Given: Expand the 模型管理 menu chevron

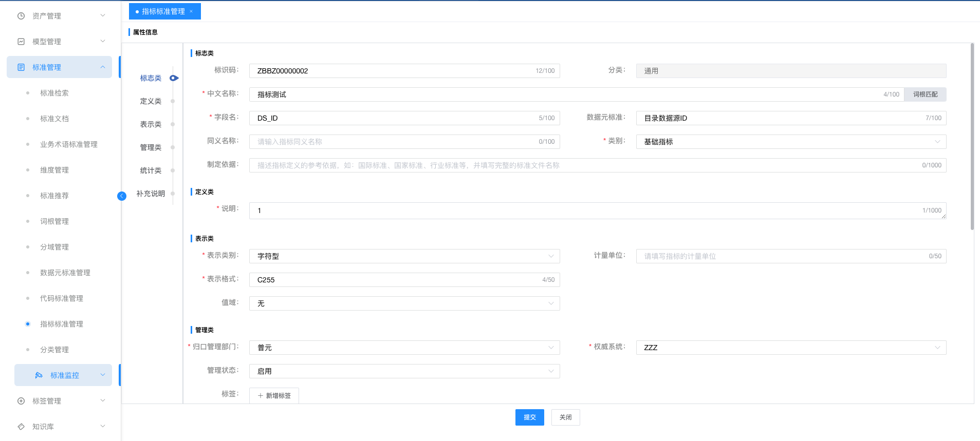Looking at the screenshot, I should [103, 42].
